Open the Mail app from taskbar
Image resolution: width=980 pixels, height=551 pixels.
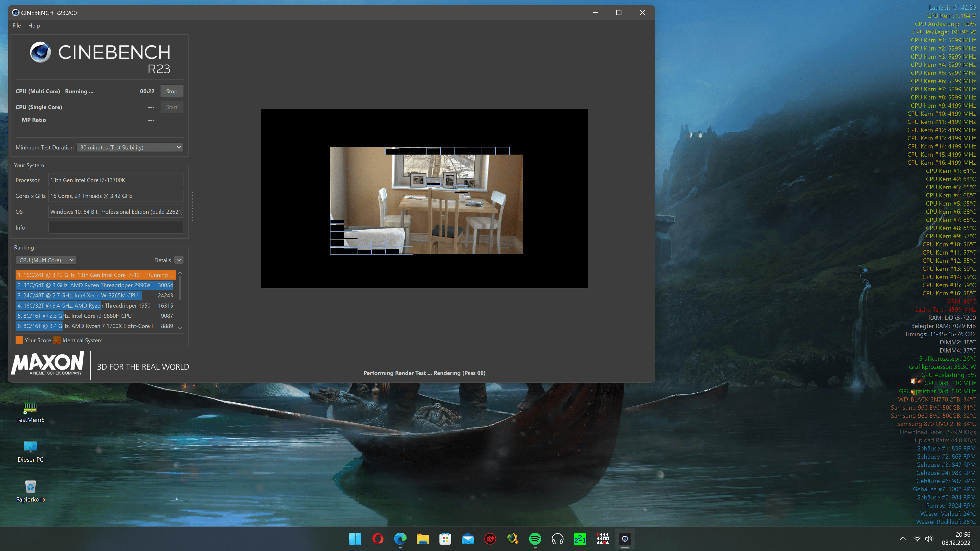[x=468, y=539]
